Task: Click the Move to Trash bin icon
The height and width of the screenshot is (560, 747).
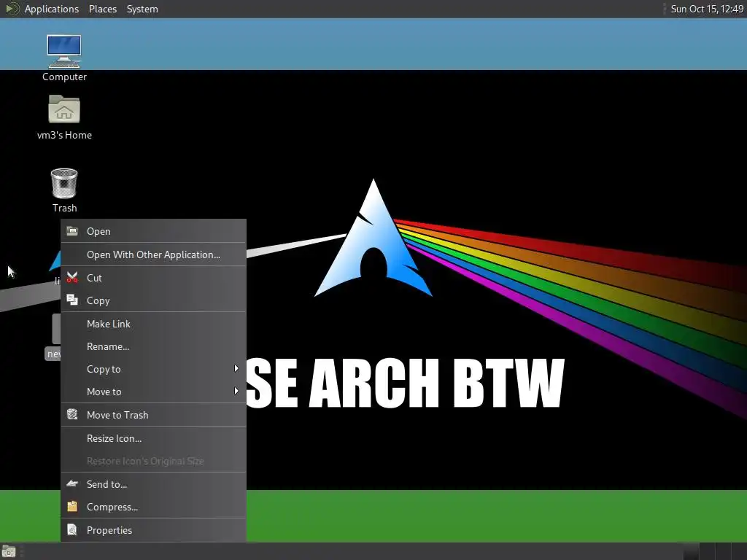Action: pyautogui.click(x=72, y=415)
